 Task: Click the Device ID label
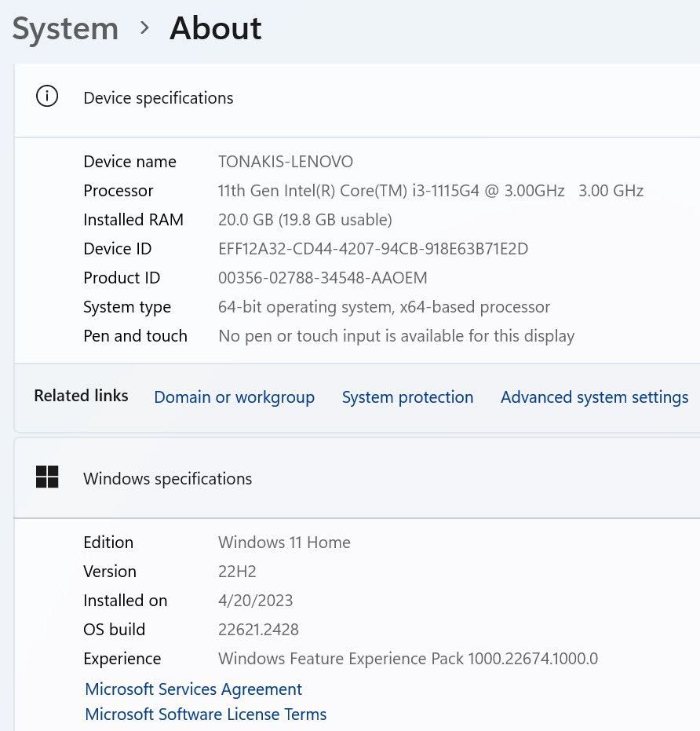(118, 249)
